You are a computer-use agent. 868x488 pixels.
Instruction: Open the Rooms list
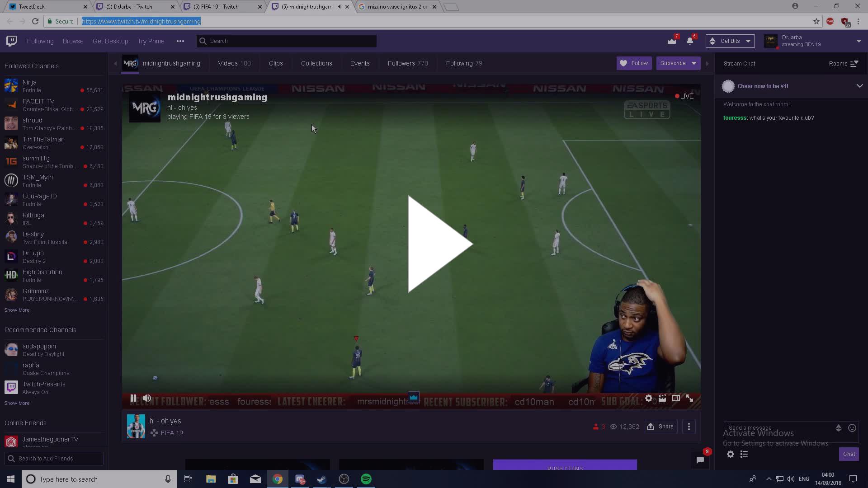(844, 64)
